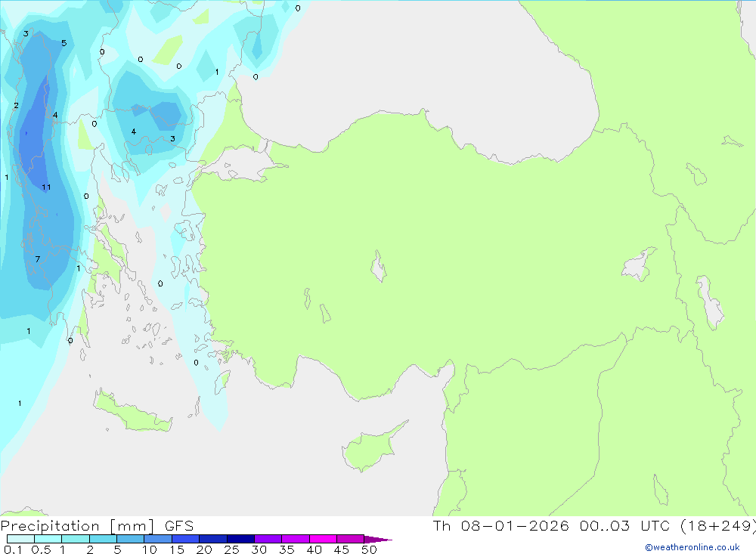Click the map value '11'
The height and width of the screenshot is (554, 756).
coord(46,187)
